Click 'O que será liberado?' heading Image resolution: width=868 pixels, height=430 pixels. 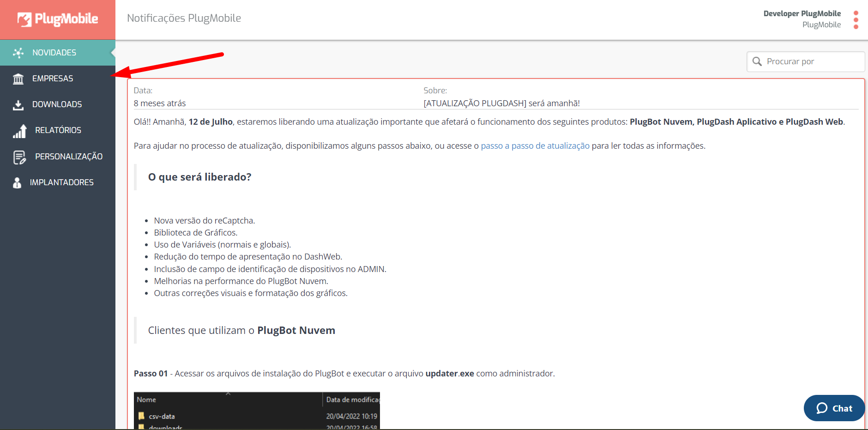[x=199, y=177]
